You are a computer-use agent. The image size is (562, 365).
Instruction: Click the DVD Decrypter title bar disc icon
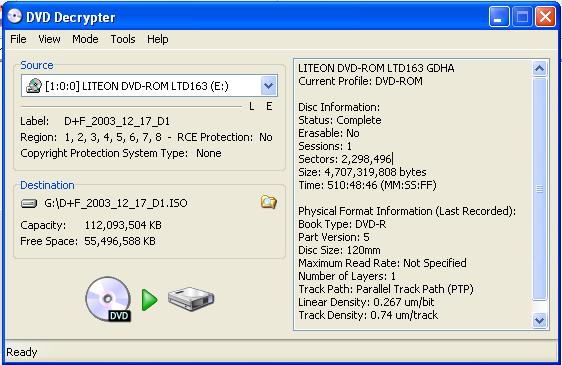(x=15, y=16)
